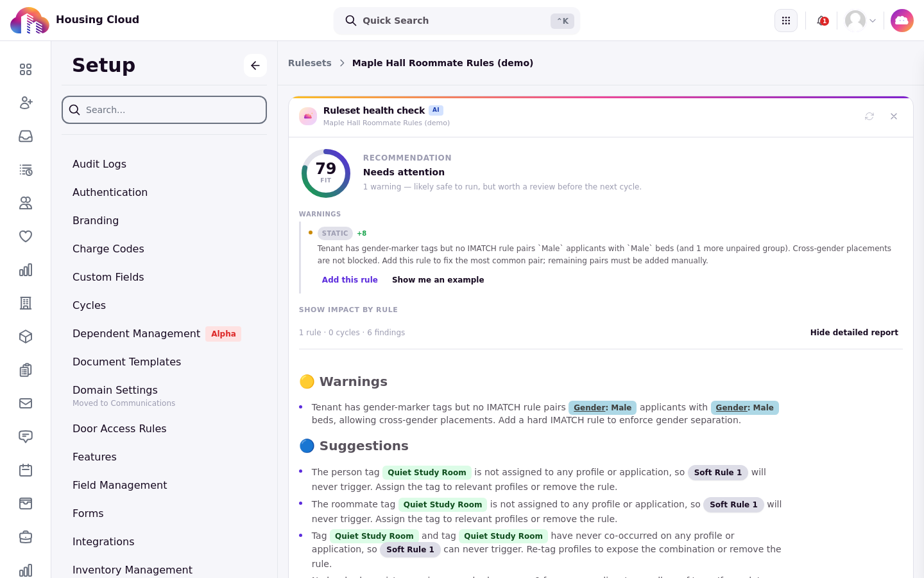The height and width of the screenshot is (578, 924).
Task: Go to Rulesets breadcrumb
Action: pos(310,63)
